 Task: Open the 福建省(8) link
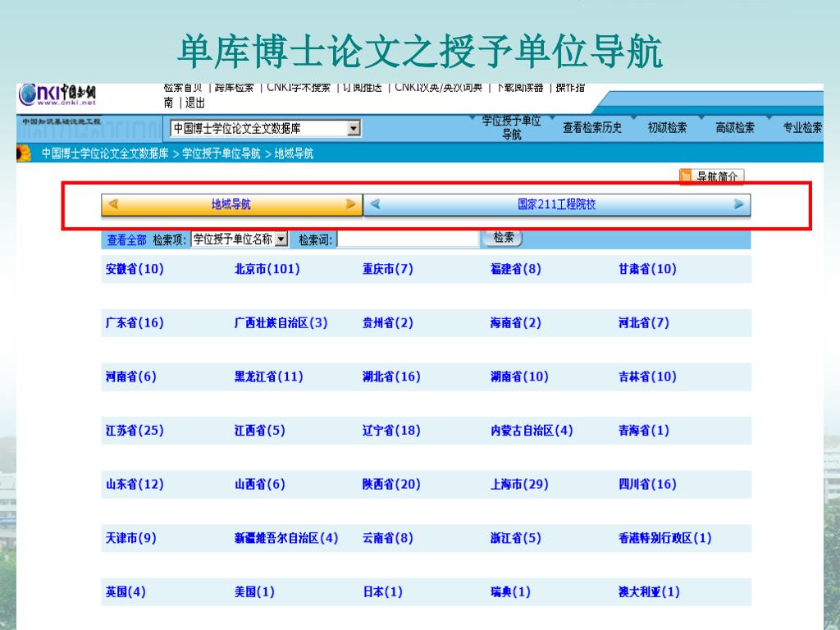[516, 269]
